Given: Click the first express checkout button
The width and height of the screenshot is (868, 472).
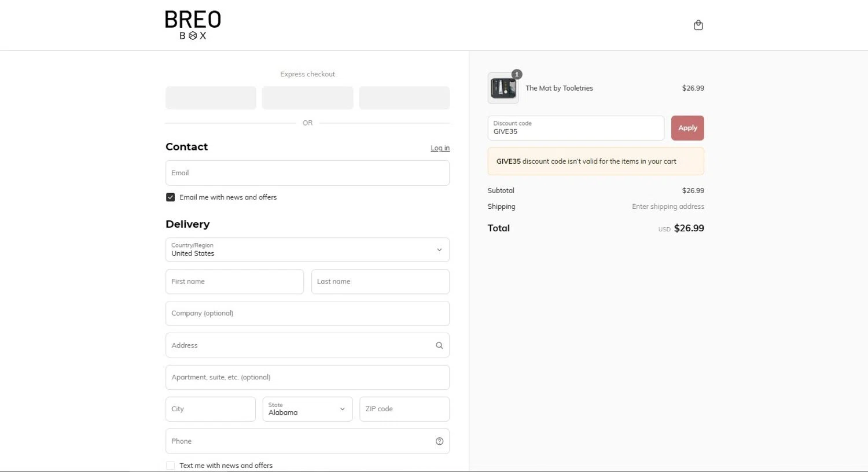Looking at the screenshot, I should [211, 98].
